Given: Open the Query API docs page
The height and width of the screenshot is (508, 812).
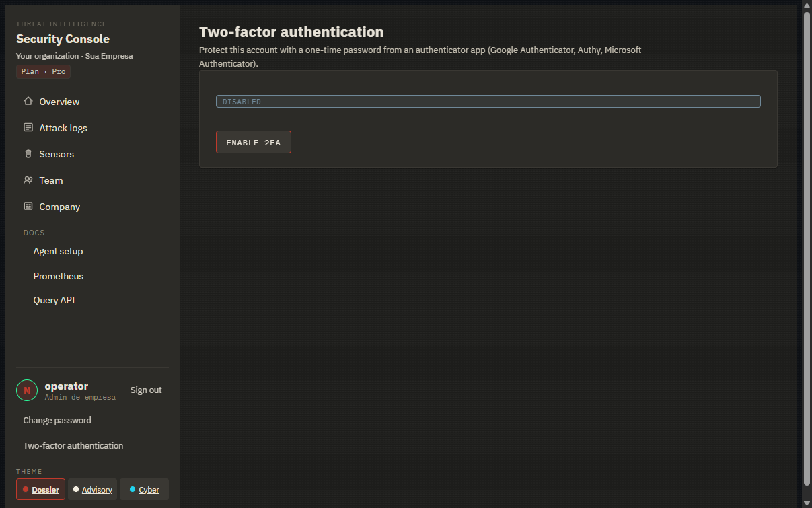Looking at the screenshot, I should pyautogui.click(x=54, y=300).
